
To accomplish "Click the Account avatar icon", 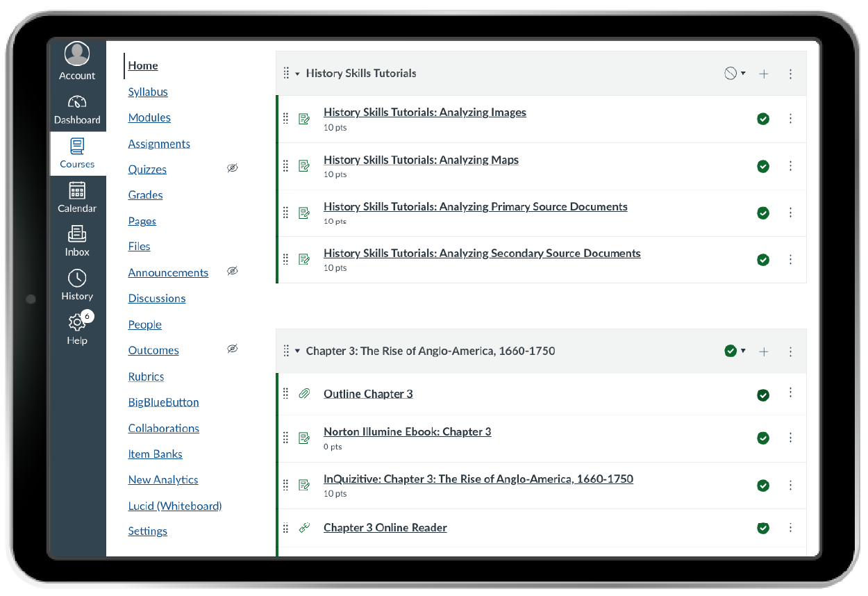I will pos(77,54).
